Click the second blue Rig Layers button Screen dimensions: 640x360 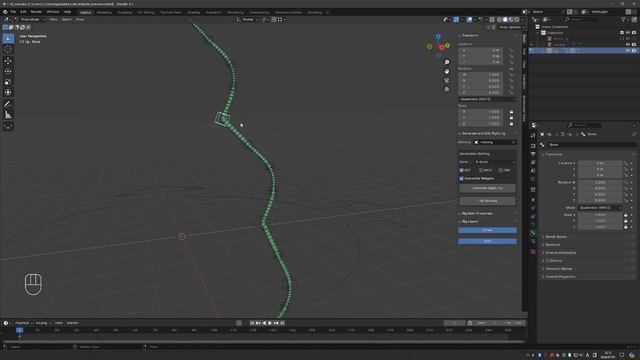click(487, 241)
